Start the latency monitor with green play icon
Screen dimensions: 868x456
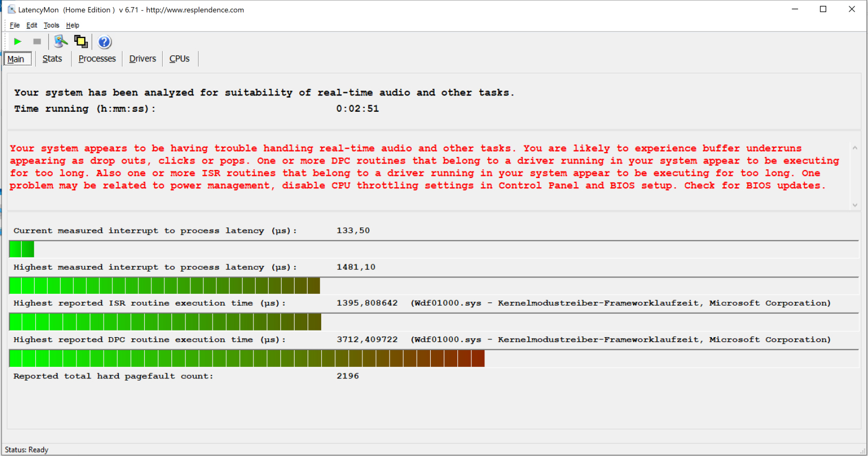[17, 41]
